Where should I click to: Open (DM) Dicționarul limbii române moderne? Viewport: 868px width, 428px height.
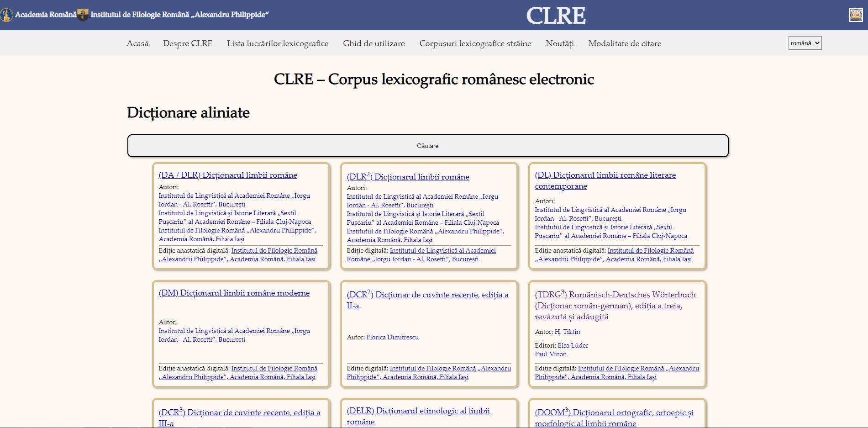[x=234, y=293]
